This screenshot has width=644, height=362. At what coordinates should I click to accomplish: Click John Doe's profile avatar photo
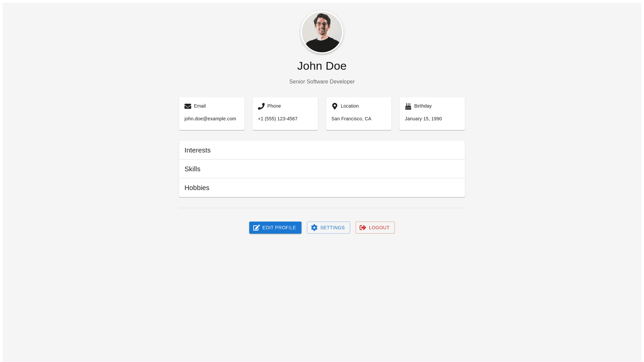click(322, 33)
